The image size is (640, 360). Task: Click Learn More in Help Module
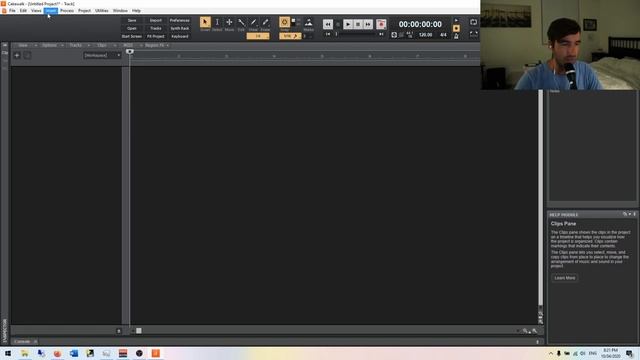565,278
